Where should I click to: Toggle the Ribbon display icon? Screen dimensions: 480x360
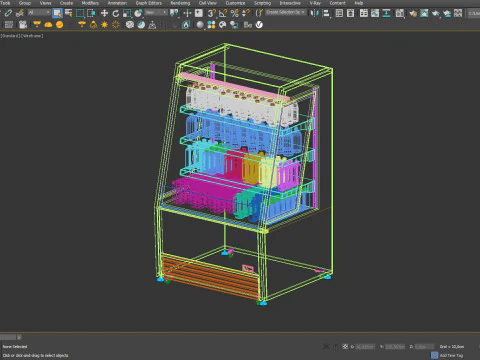pyautogui.click(x=364, y=13)
